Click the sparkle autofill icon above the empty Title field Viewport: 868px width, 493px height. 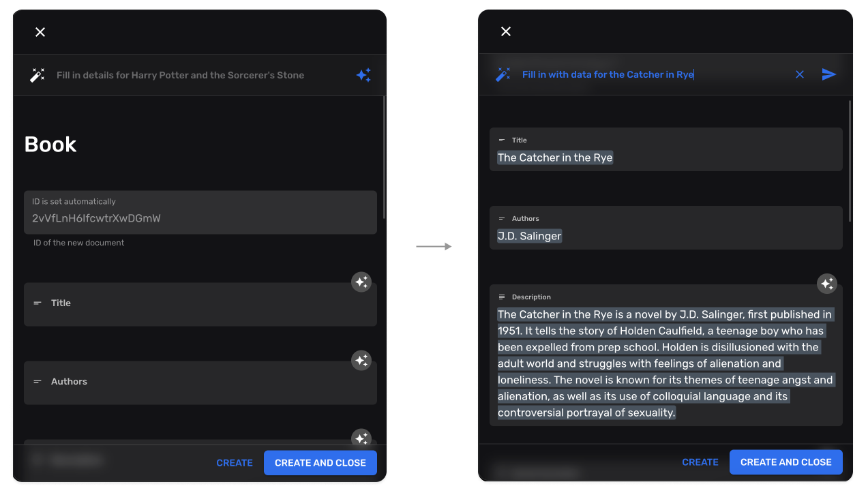(361, 282)
